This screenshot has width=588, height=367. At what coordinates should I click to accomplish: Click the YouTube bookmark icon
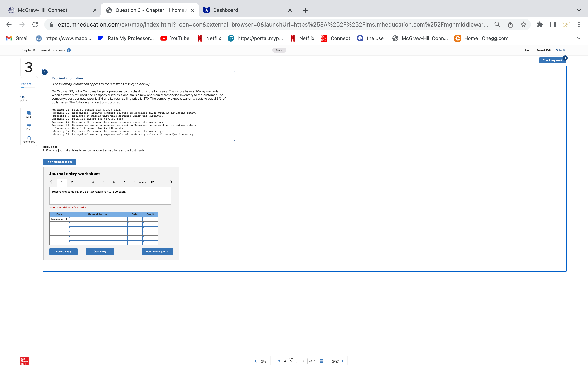(x=163, y=38)
